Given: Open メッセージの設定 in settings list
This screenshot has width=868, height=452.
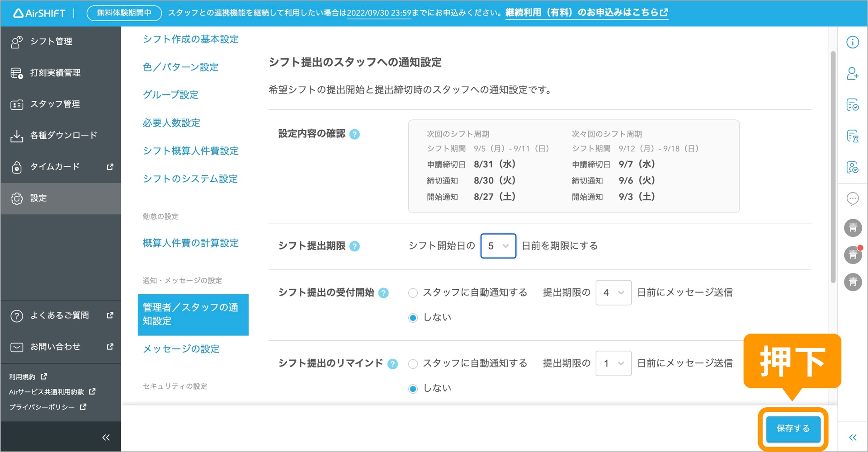Looking at the screenshot, I should 181,349.
